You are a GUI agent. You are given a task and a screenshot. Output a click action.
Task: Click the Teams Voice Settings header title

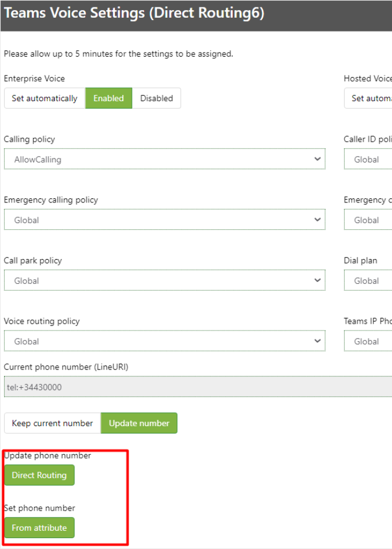[x=134, y=13]
